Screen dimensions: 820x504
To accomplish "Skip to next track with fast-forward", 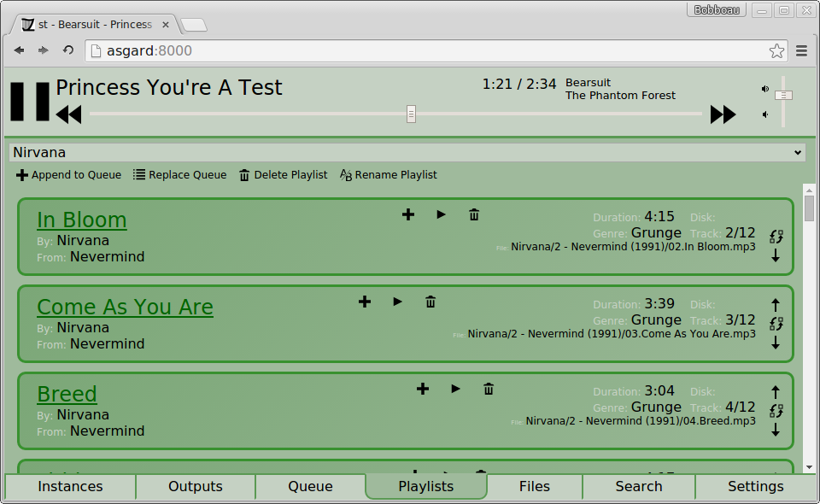I will (723, 114).
